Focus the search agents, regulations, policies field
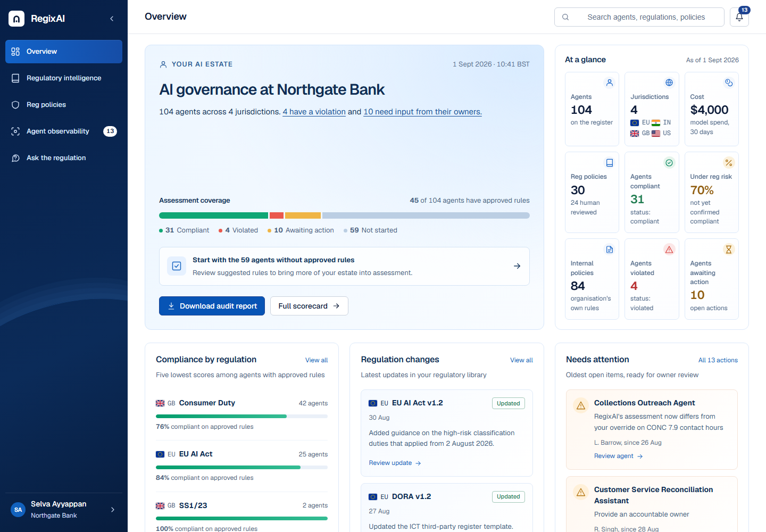Image resolution: width=766 pixels, height=532 pixels. click(639, 17)
